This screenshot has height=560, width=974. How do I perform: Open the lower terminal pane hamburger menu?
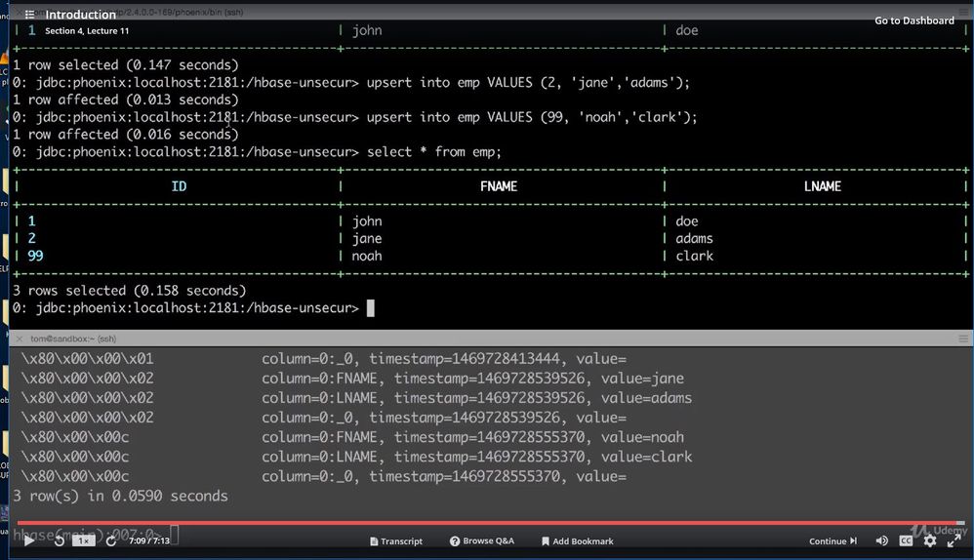click(964, 339)
